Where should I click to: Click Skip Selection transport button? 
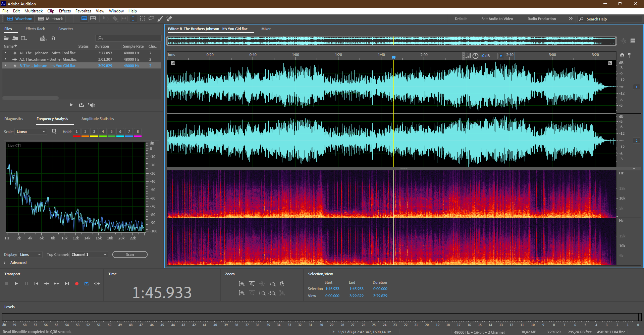[x=97, y=284]
